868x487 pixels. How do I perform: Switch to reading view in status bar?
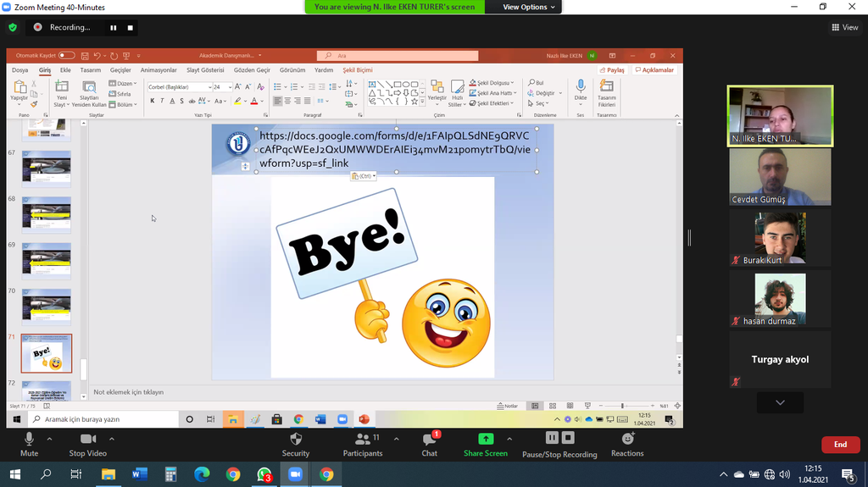click(x=570, y=406)
